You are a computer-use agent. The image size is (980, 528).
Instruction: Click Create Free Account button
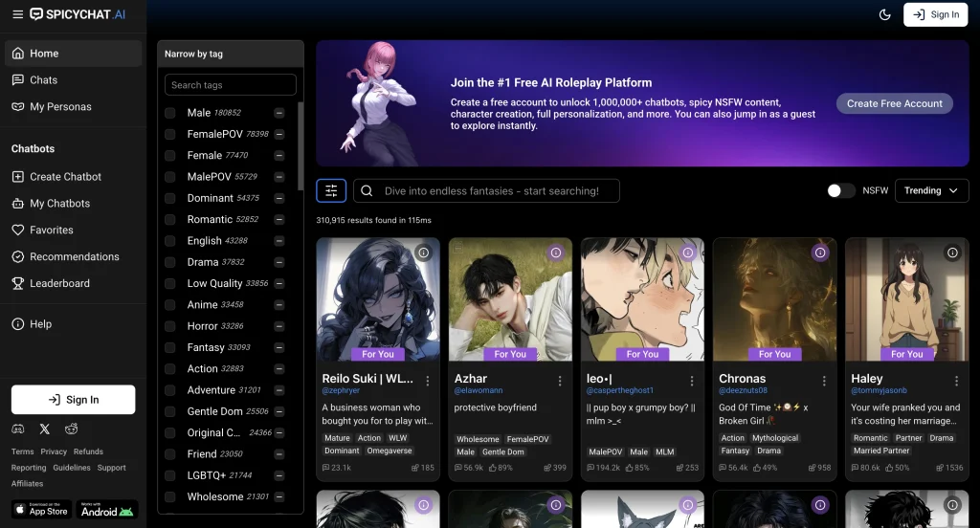(895, 103)
